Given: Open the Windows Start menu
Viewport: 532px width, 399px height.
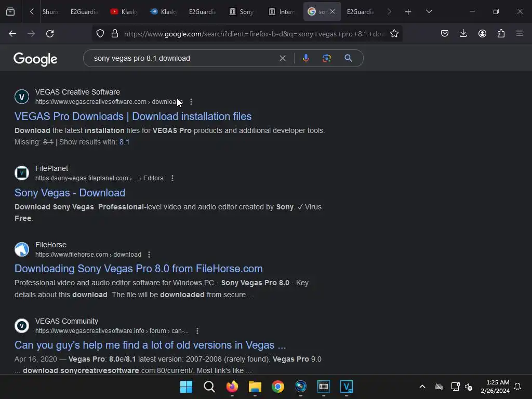Looking at the screenshot, I should click(x=186, y=387).
